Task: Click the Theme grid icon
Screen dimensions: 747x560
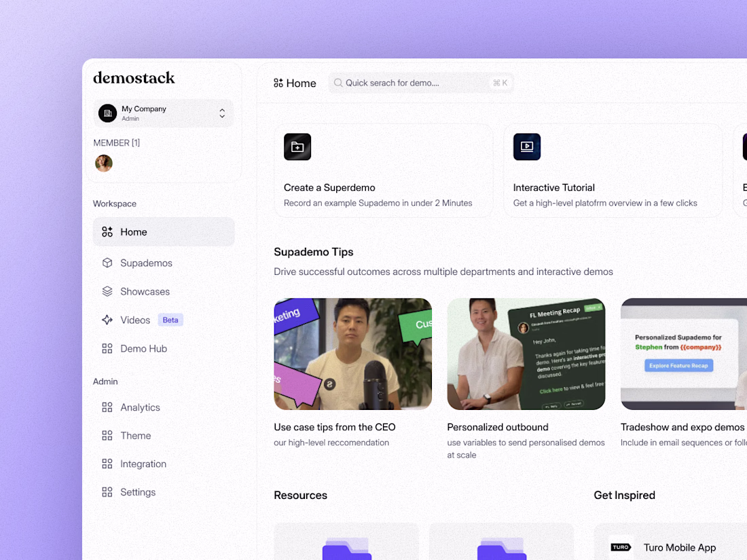Action: pos(107,435)
